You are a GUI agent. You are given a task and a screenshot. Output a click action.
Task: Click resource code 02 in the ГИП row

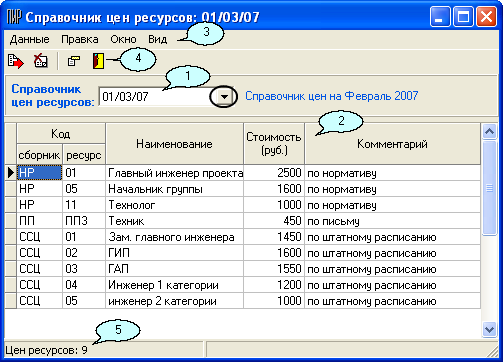click(84, 253)
